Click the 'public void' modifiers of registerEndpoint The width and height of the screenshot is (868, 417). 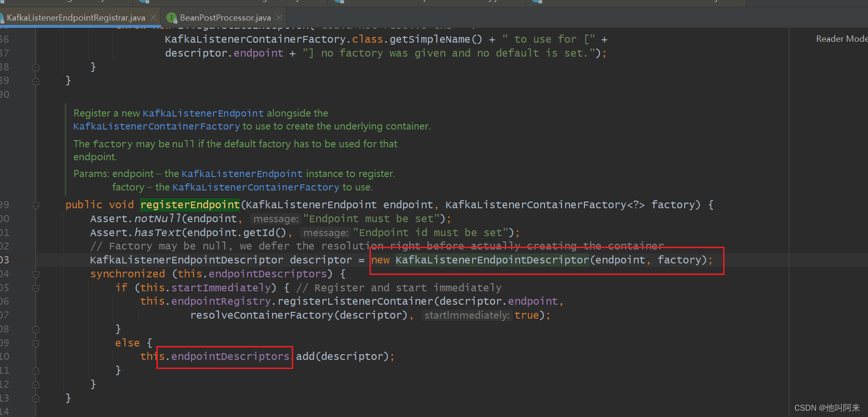tap(99, 205)
